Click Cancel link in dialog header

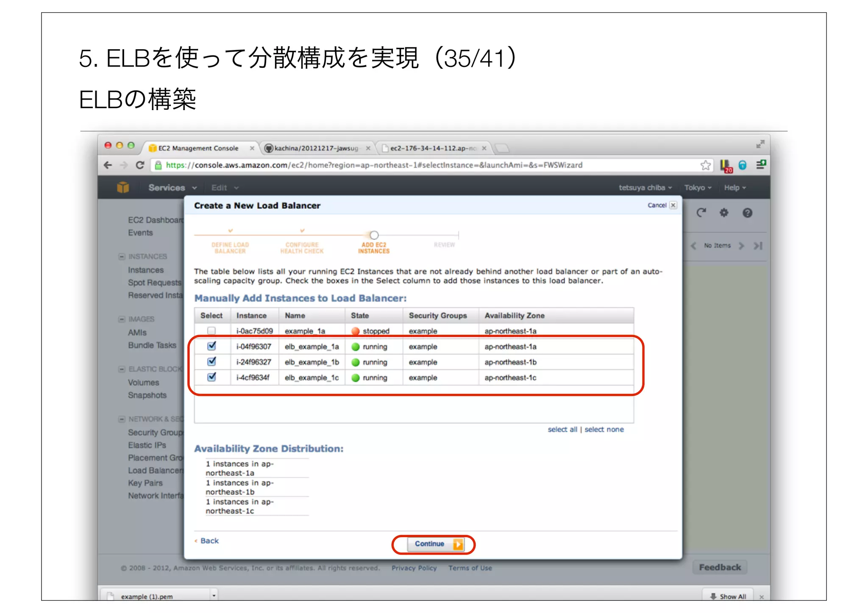(657, 205)
